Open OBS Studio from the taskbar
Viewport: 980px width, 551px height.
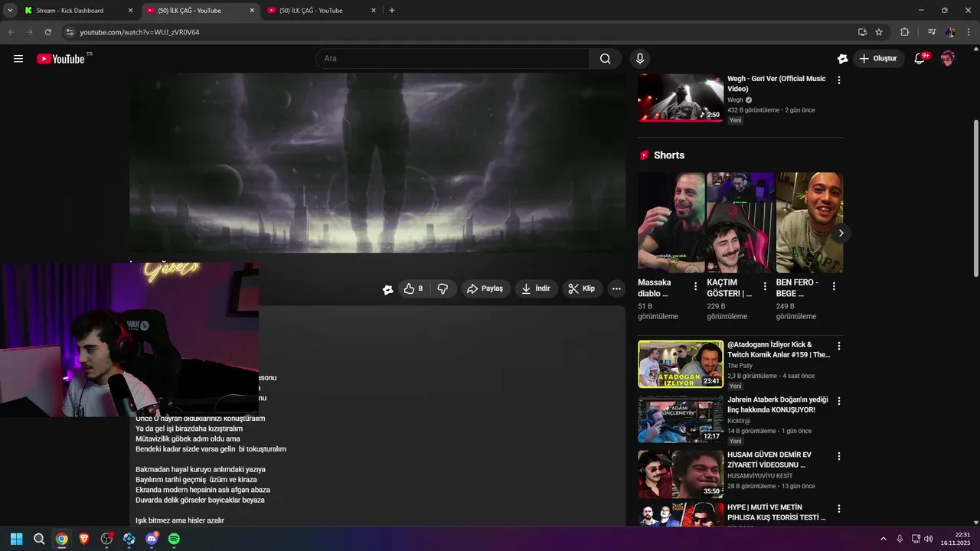[x=106, y=539]
